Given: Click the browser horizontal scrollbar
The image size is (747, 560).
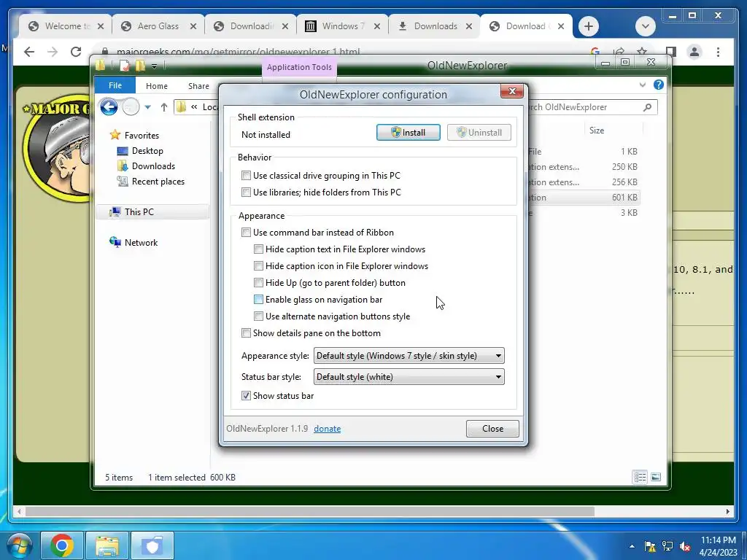Looking at the screenshot, I should tap(309, 511).
